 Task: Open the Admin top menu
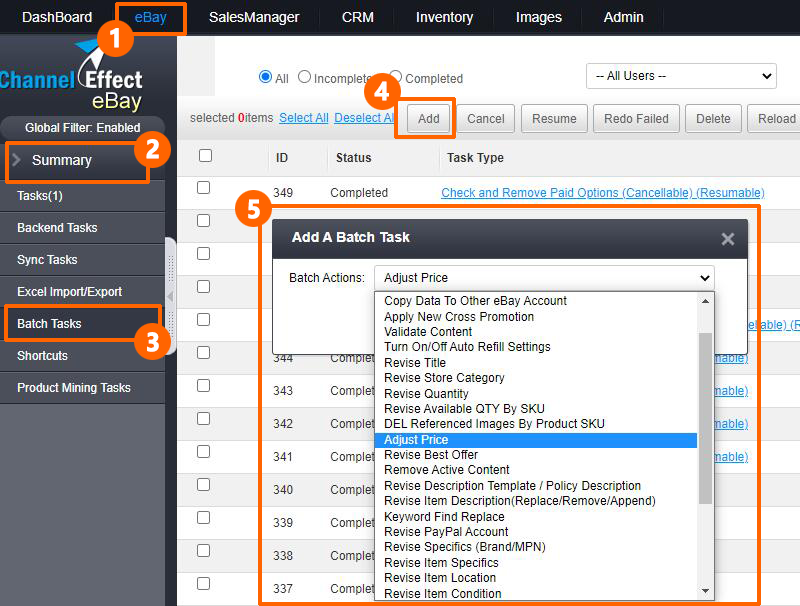623,17
